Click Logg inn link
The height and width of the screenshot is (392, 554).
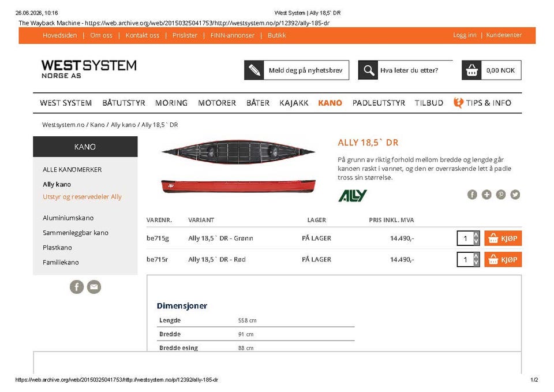click(465, 35)
